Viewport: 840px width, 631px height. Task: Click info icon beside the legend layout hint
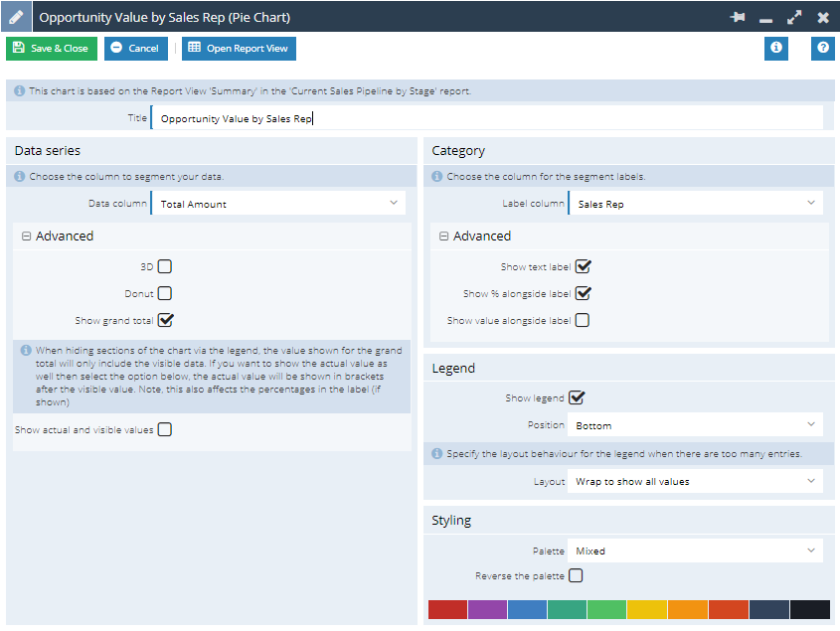point(437,454)
